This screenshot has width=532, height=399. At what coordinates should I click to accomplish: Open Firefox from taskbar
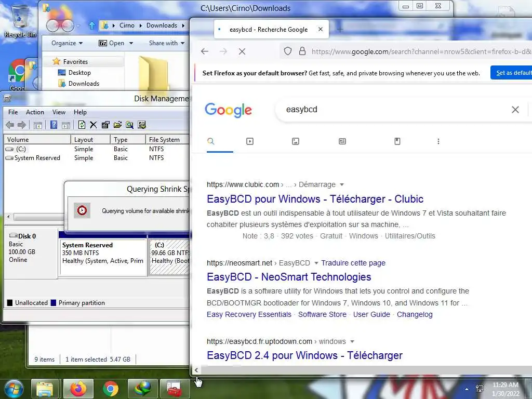pos(78,389)
